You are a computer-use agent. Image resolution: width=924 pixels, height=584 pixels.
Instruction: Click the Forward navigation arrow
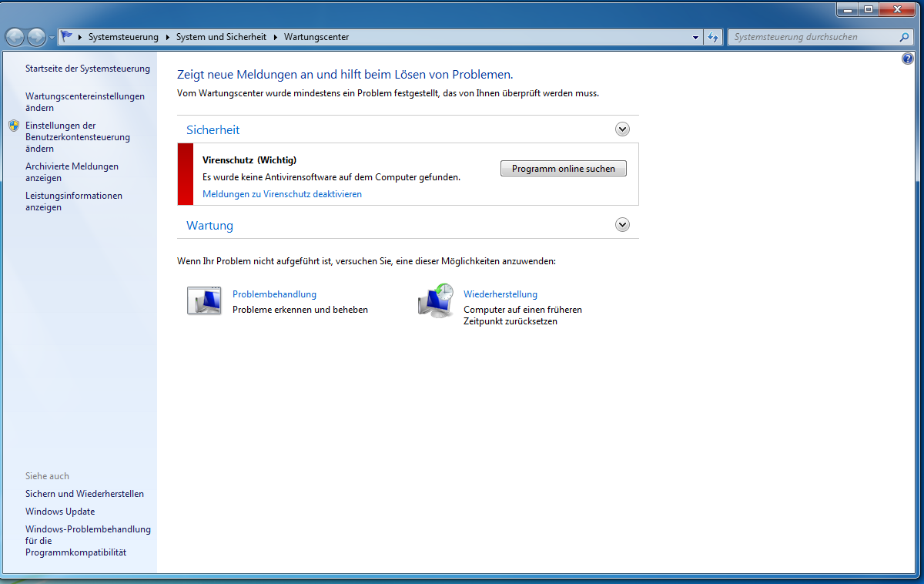click(x=36, y=37)
